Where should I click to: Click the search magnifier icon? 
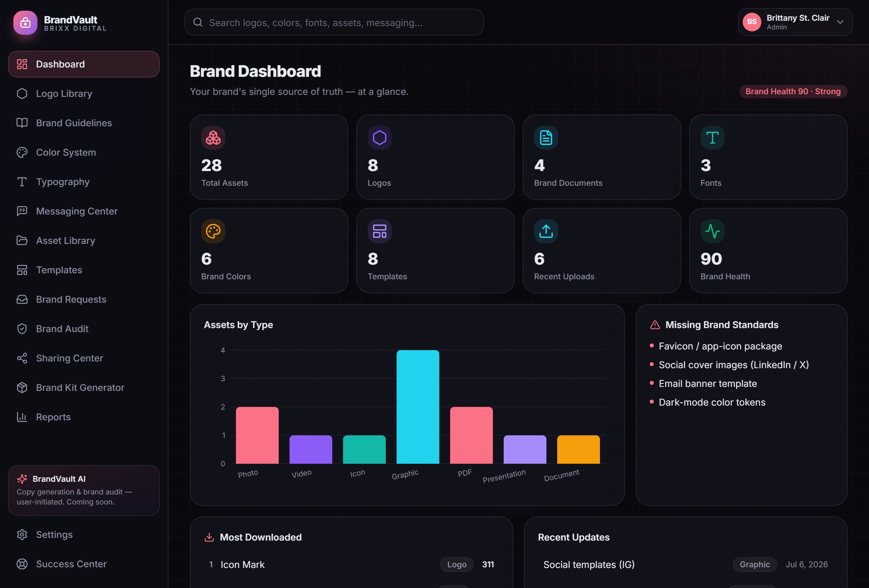[x=198, y=22]
